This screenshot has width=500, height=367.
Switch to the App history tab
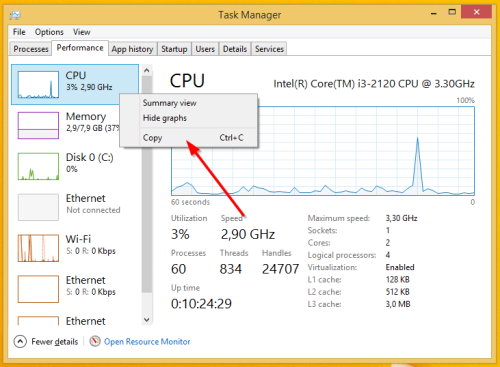(132, 49)
